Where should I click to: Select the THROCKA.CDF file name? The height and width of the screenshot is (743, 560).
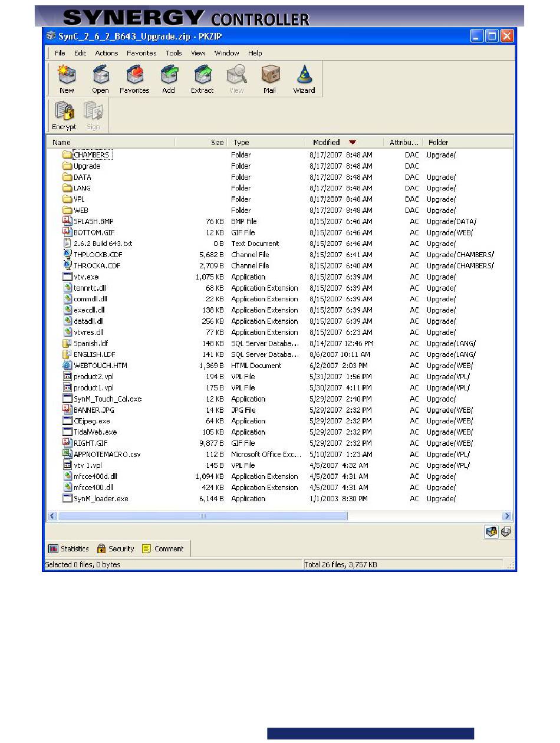[x=97, y=265]
